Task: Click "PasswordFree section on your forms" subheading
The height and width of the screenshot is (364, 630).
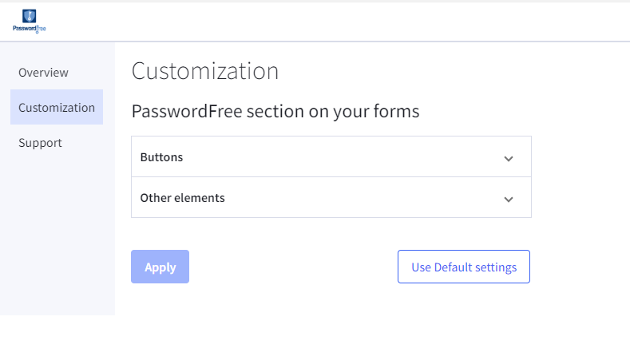Action: [275, 111]
